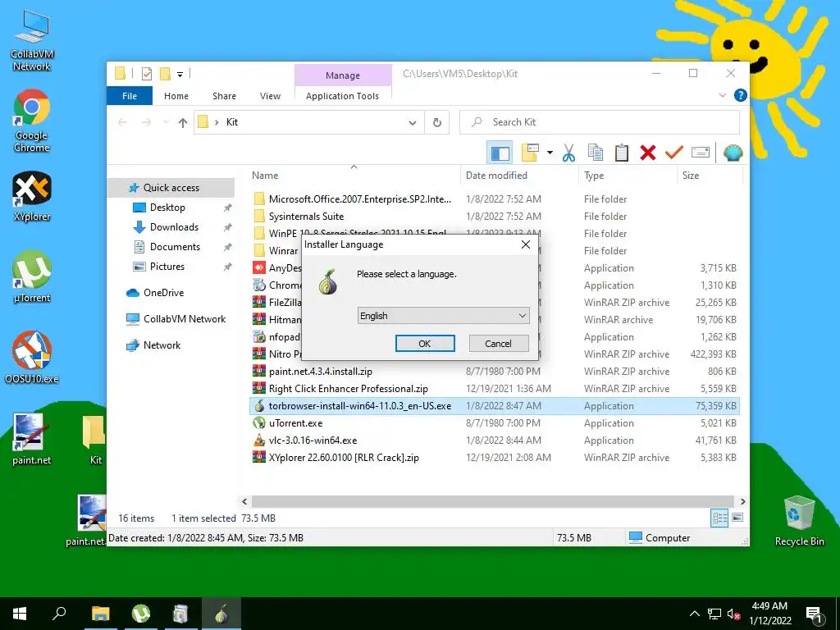Open the Application Tools tab
Image resolution: width=840 pixels, height=630 pixels.
(342, 96)
